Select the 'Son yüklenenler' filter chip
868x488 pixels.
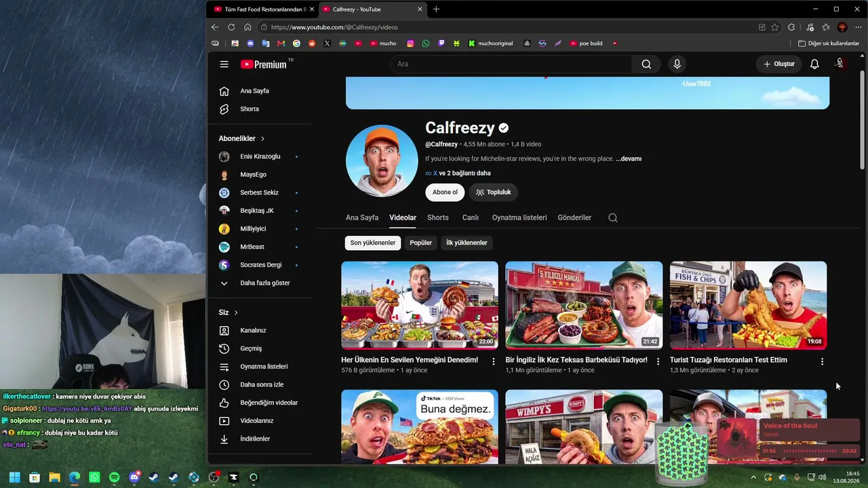pos(373,243)
